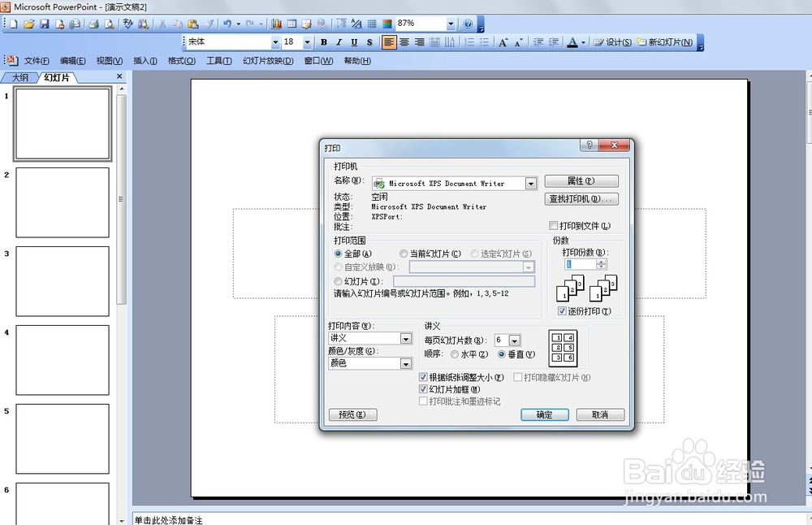The width and height of the screenshot is (812, 525).
Task: Click the Color/Grayscale toolbar icon
Action: pyautogui.click(x=387, y=24)
